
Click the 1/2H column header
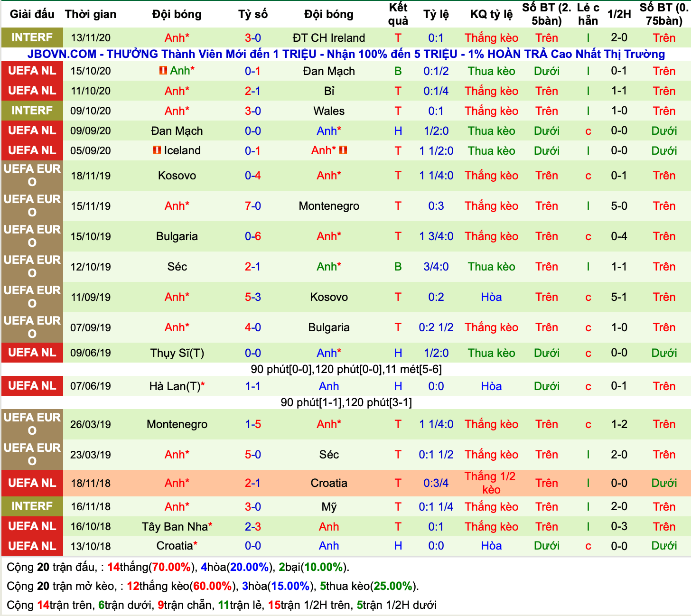pos(619,14)
